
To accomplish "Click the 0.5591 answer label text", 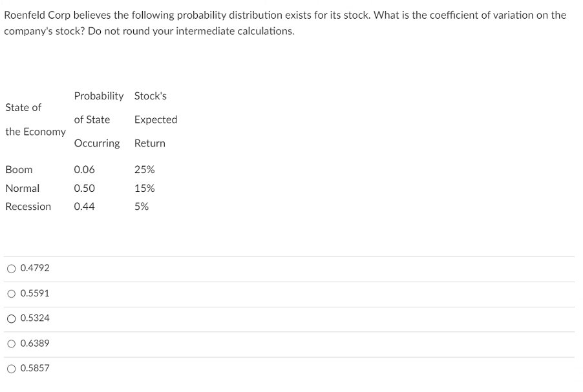I will tap(34, 293).
